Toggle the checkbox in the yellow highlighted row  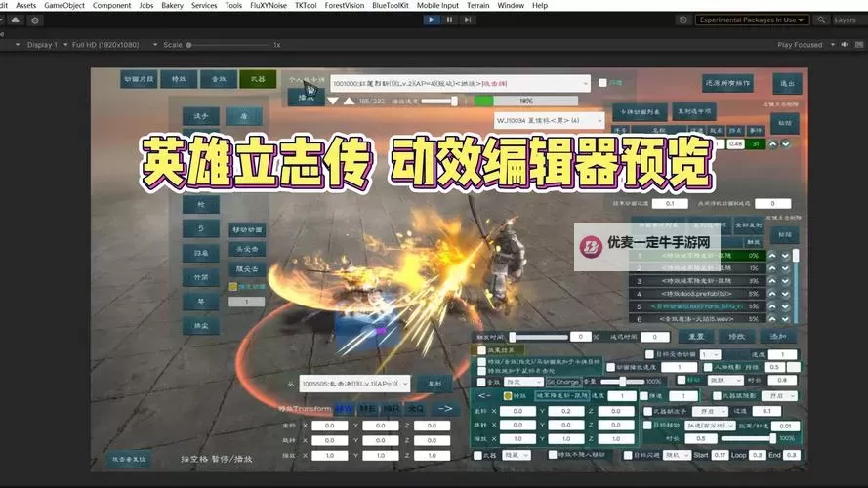481,350
